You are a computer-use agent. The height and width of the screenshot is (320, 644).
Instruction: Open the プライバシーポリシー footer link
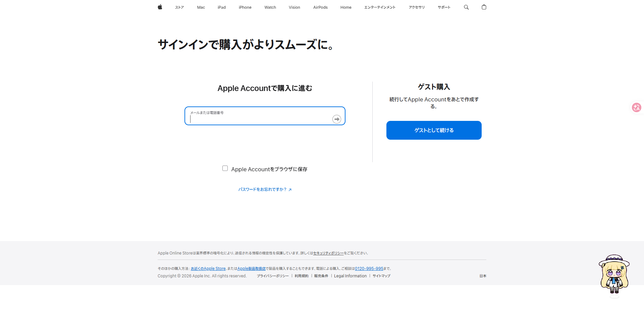(x=273, y=276)
